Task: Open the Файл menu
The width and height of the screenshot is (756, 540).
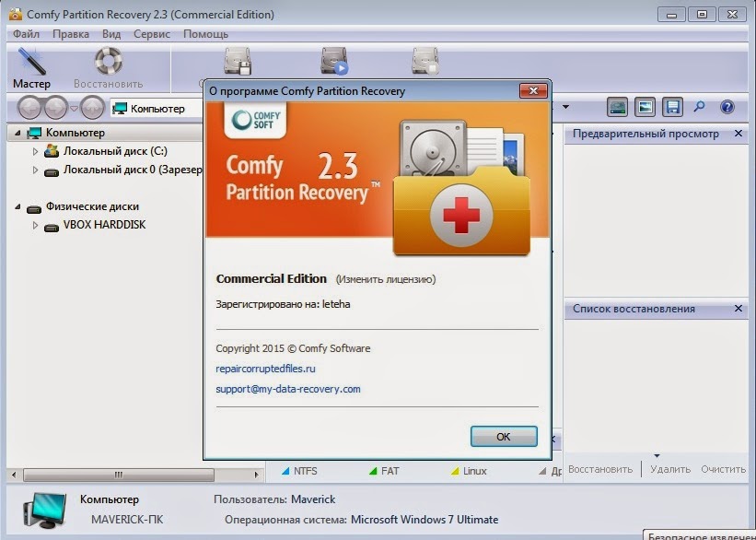Action: click(x=26, y=34)
